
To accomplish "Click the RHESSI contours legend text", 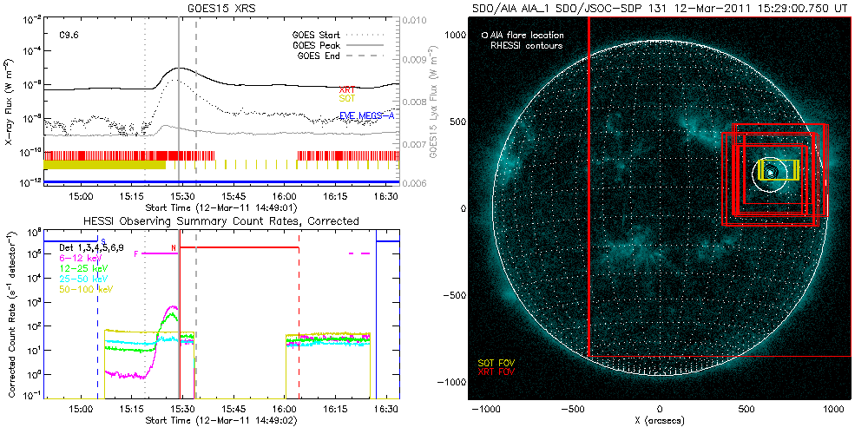I will pos(527,45).
